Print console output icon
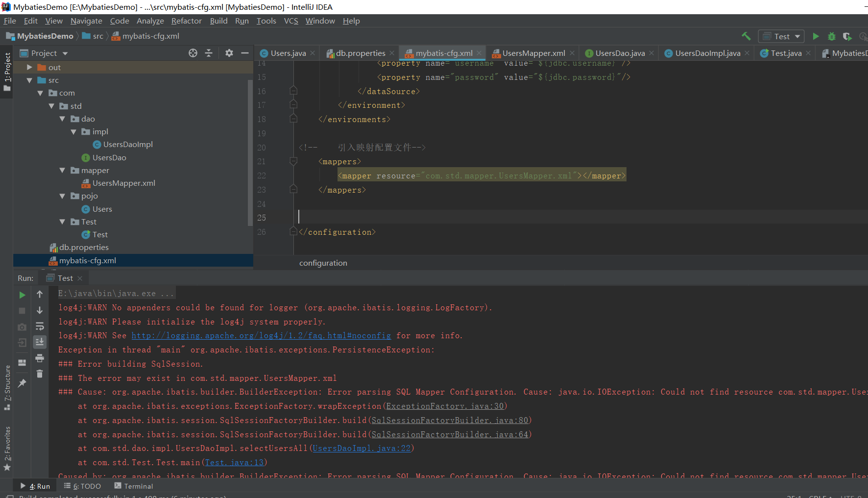The image size is (868, 498). pos(40,358)
